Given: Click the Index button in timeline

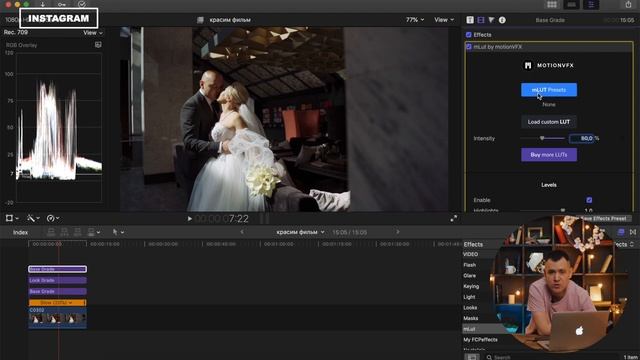Looking at the screenshot, I should (20, 232).
